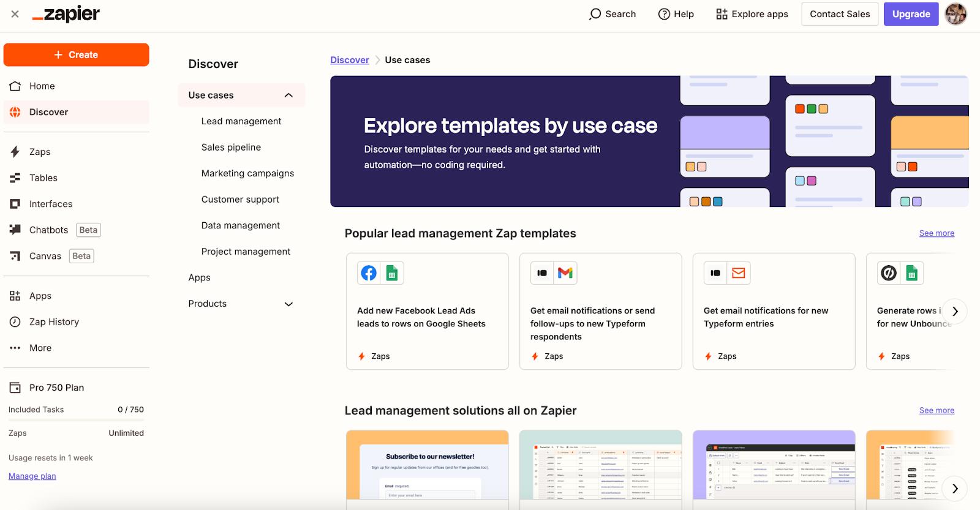The width and height of the screenshot is (980, 510).
Task: Click the Typeform icon on the Gmail card
Action: [542, 273]
